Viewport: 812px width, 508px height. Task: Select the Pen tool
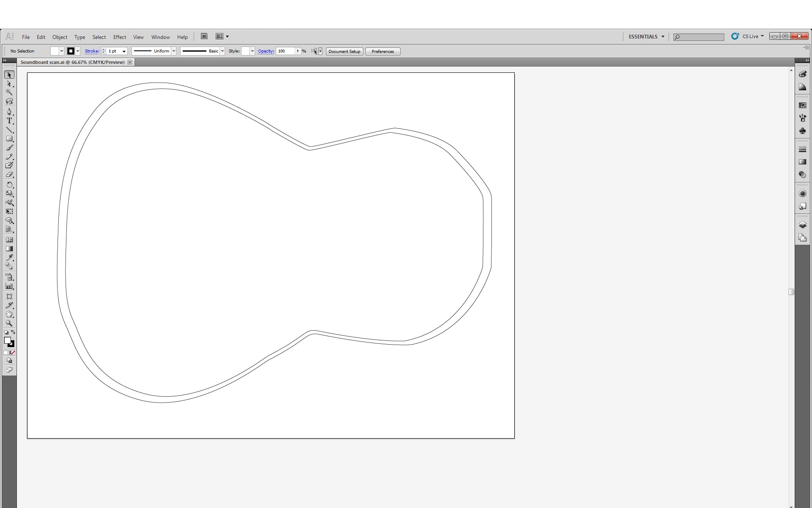pyautogui.click(x=9, y=112)
